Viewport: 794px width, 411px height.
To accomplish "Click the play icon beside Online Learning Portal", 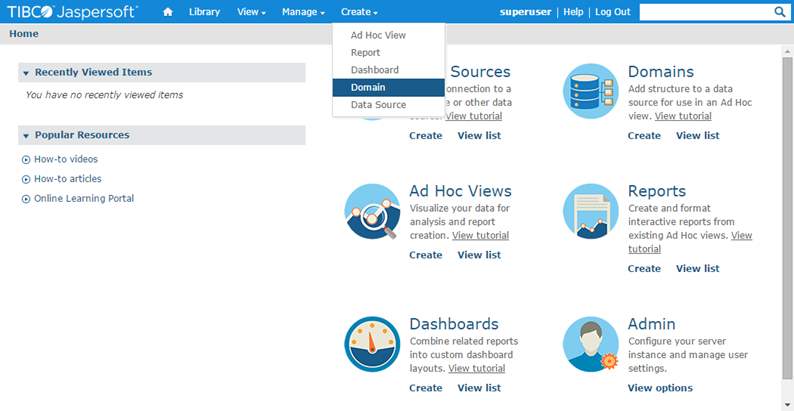I will point(26,199).
